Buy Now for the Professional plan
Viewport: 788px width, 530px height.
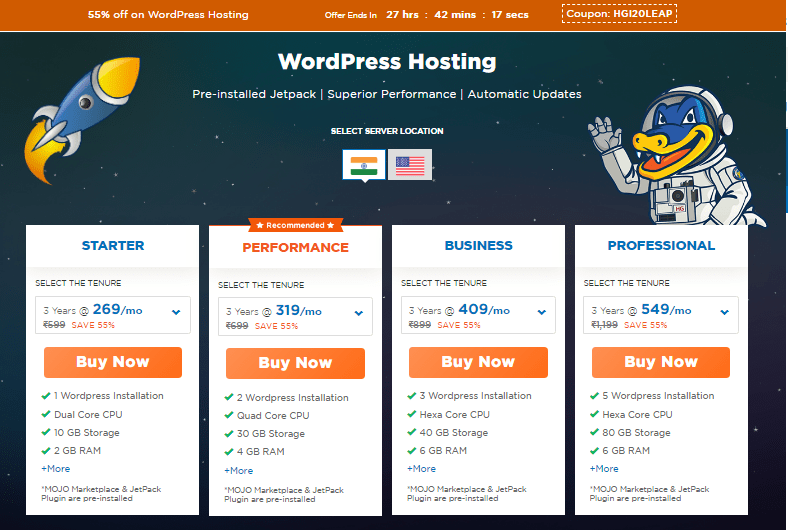tap(661, 362)
